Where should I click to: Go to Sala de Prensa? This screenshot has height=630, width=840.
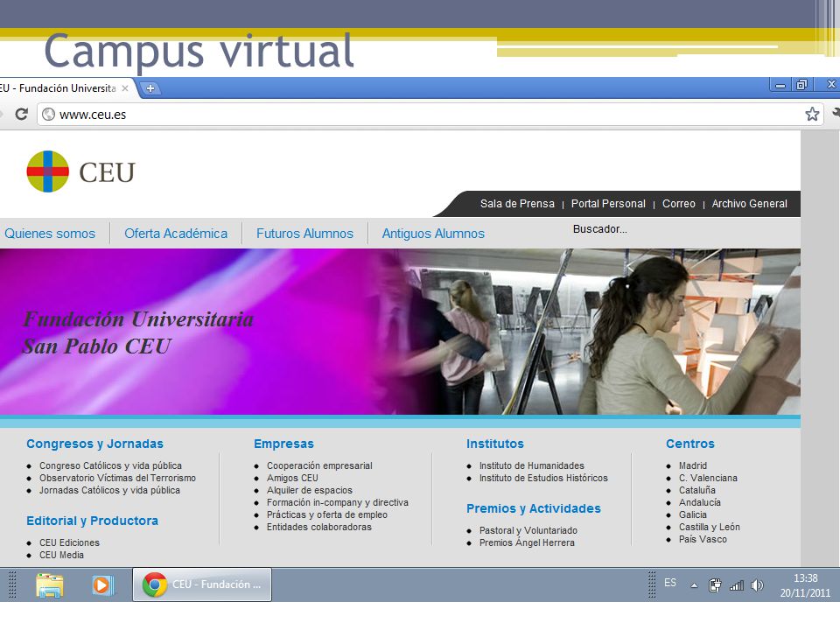tap(517, 204)
